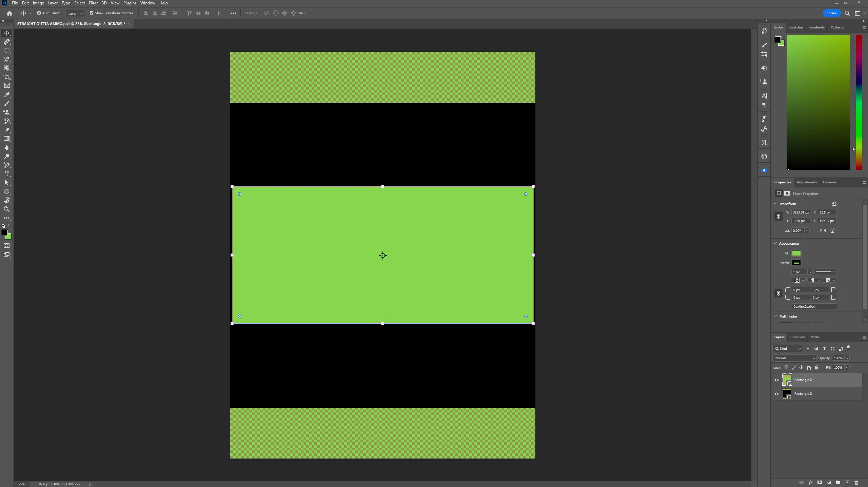Switch to the Swatches tab
Image resolution: width=868 pixels, height=487 pixels.
pos(795,27)
